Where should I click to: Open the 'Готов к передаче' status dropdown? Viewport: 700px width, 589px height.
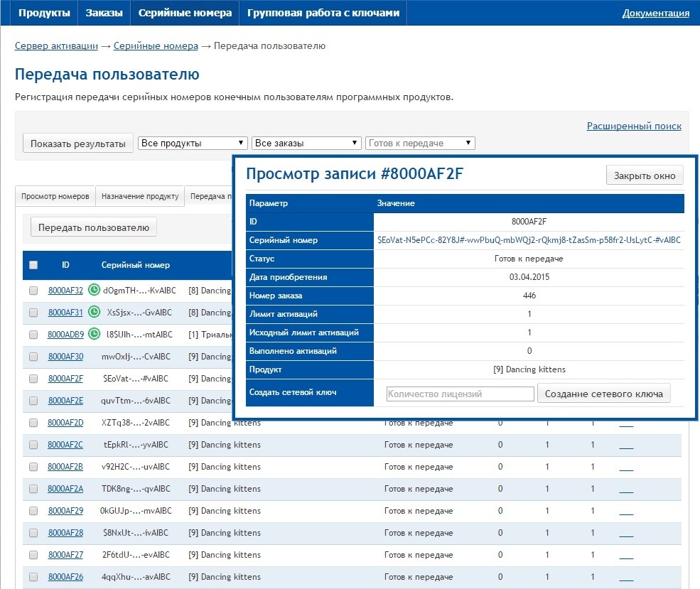pyautogui.click(x=419, y=143)
